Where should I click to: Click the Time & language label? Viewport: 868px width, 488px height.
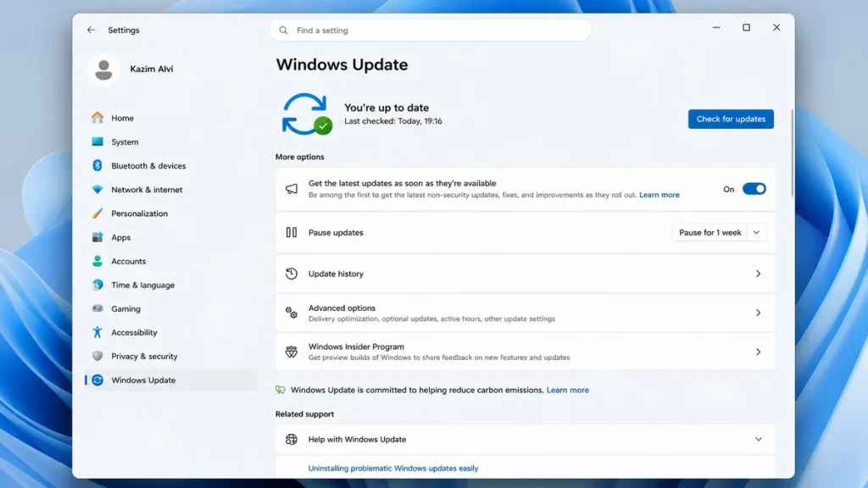tap(142, 285)
